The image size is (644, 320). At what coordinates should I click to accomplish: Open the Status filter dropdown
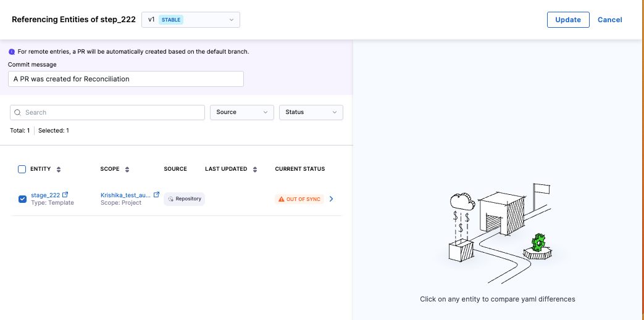311,112
